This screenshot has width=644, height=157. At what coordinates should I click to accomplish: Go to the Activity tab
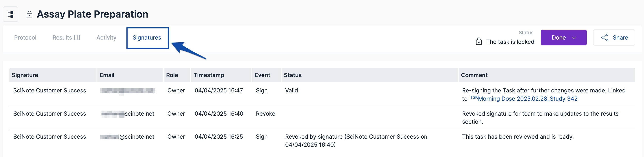(106, 38)
